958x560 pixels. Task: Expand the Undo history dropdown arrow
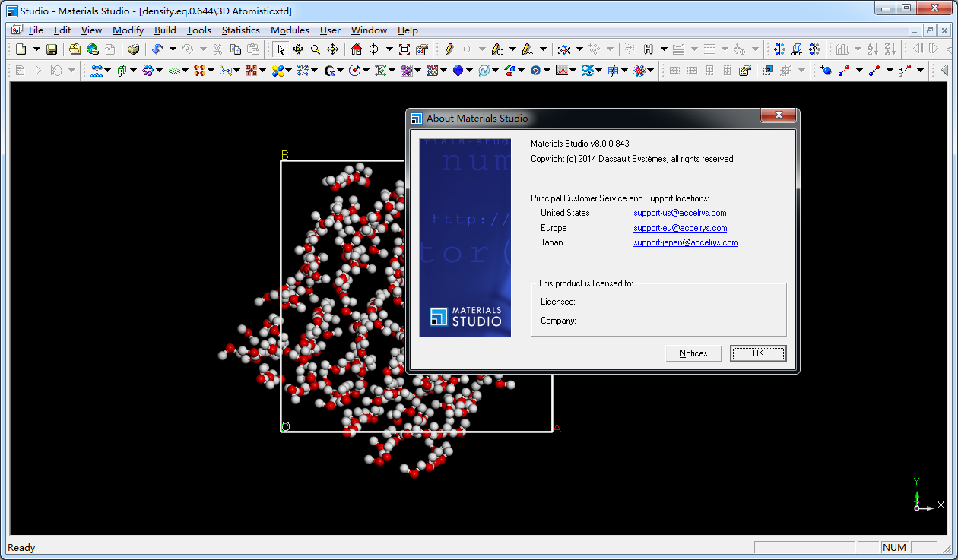click(173, 49)
